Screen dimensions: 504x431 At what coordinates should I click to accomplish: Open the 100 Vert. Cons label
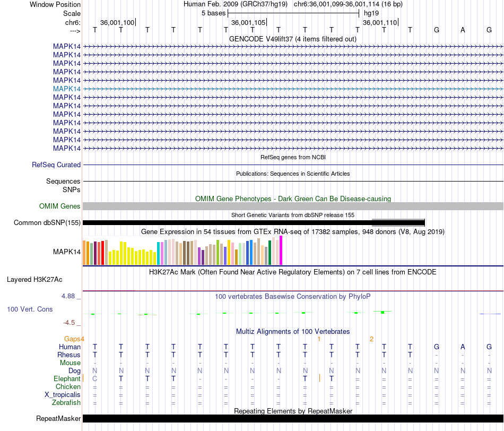pyautogui.click(x=30, y=309)
